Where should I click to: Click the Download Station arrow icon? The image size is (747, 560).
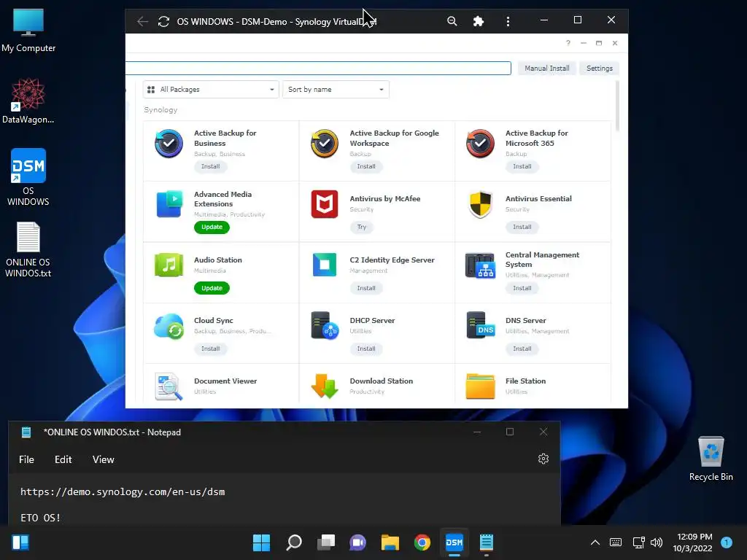325,386
